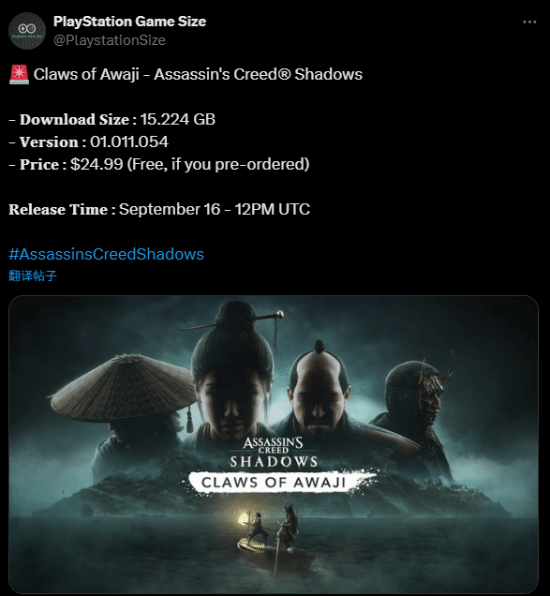Click the Version 01.011.054 line
The width and height of the screenshot is (550, 596).
point(89,142)
